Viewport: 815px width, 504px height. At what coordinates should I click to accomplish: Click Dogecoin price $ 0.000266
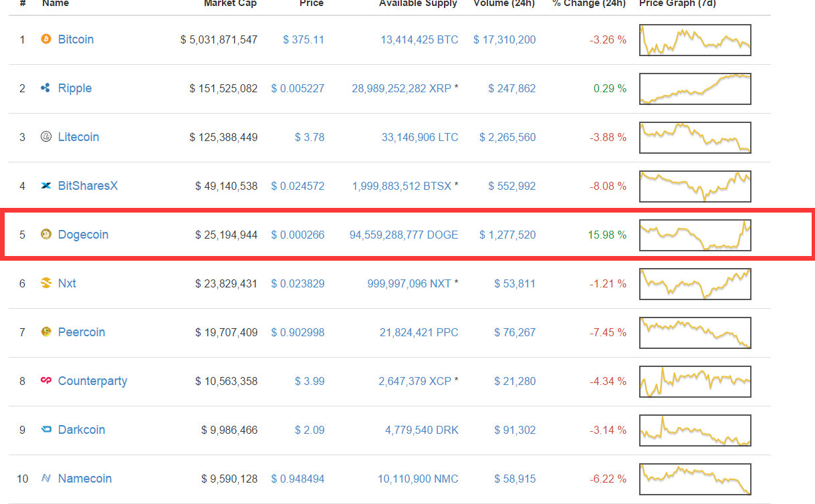pyautogui.click(x=298, y=235)
